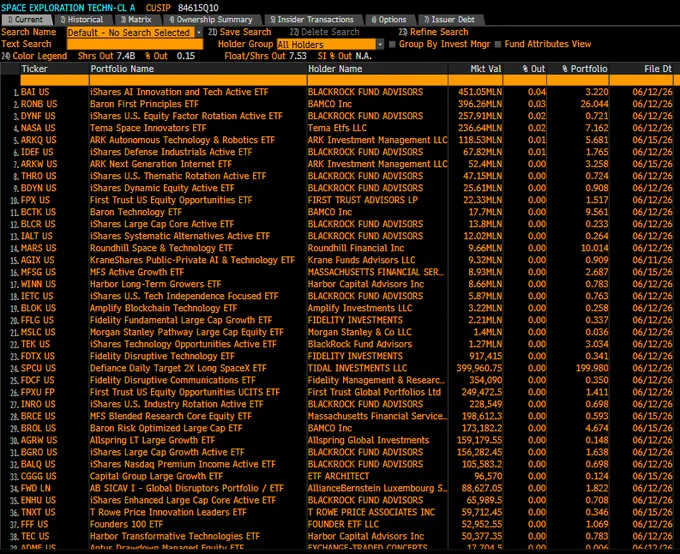This screenshot has height=554, width=680.
Task: Open the Matrix tab
Action: click(137, 20)
